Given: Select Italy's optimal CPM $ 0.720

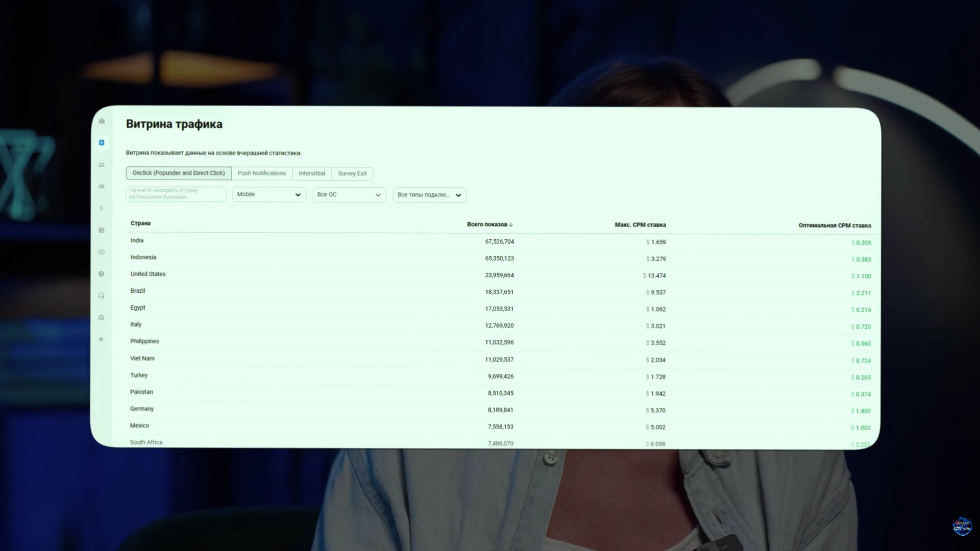Looking at the screenshot, I should click(861, 327).
